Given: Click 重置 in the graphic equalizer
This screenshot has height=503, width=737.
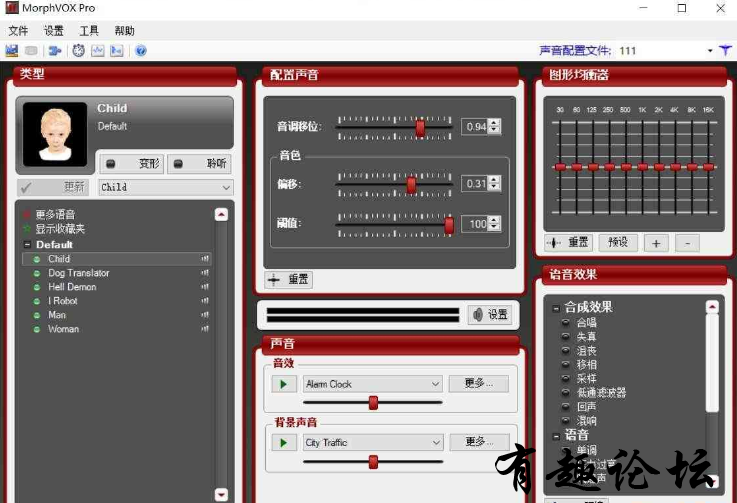Looking at the screenshot, I should click(x=569, y=243).
